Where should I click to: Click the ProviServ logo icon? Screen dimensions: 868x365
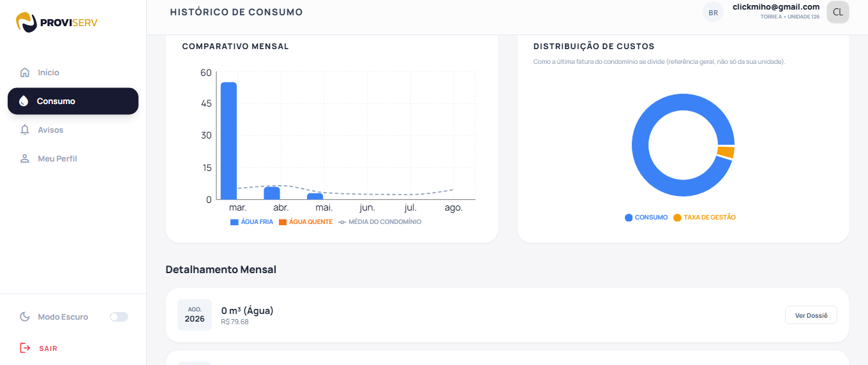pos(26,22)
